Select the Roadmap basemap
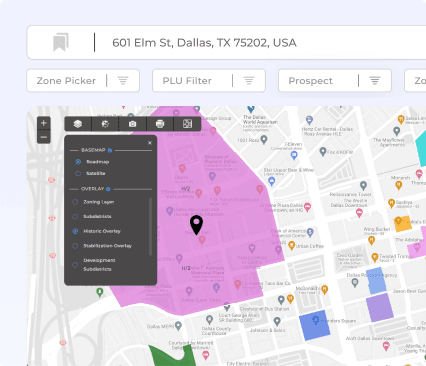This screenshot has height=366, width=426. (78, 162)
